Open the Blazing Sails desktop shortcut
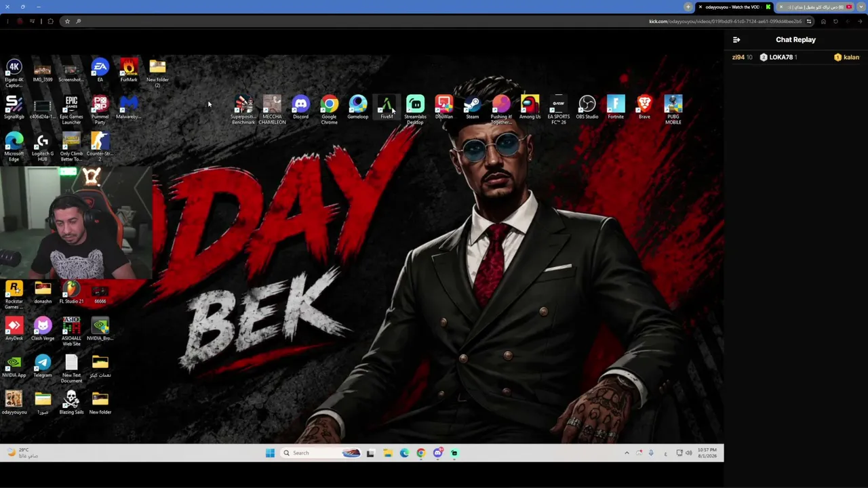Viewport: 868px width, 488px height. pos(71,402)
